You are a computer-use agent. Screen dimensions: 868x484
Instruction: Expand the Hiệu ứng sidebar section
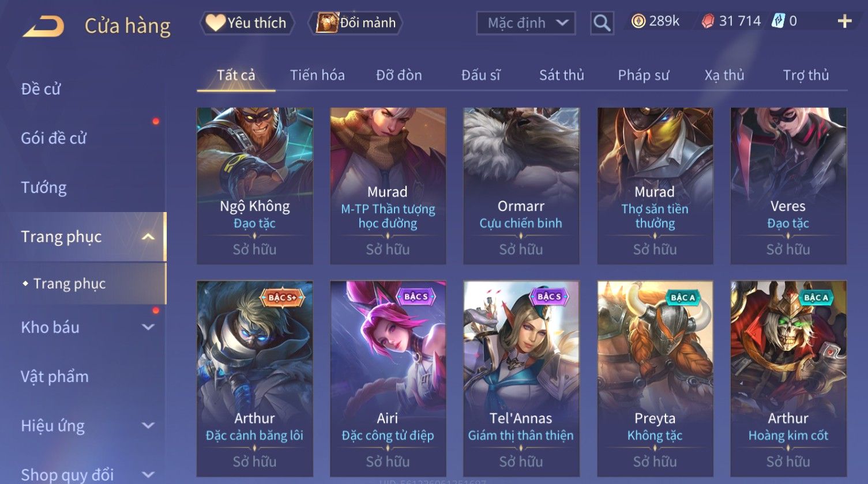(148, 426)
